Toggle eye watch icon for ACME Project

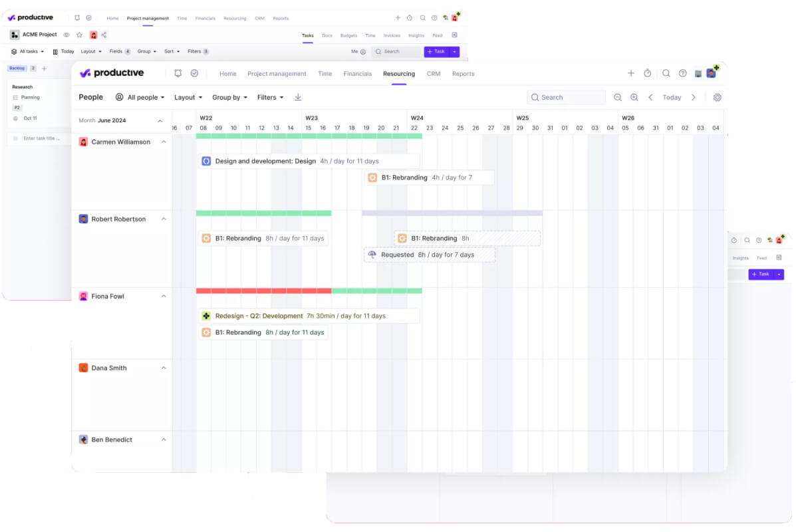click(66, 35)
